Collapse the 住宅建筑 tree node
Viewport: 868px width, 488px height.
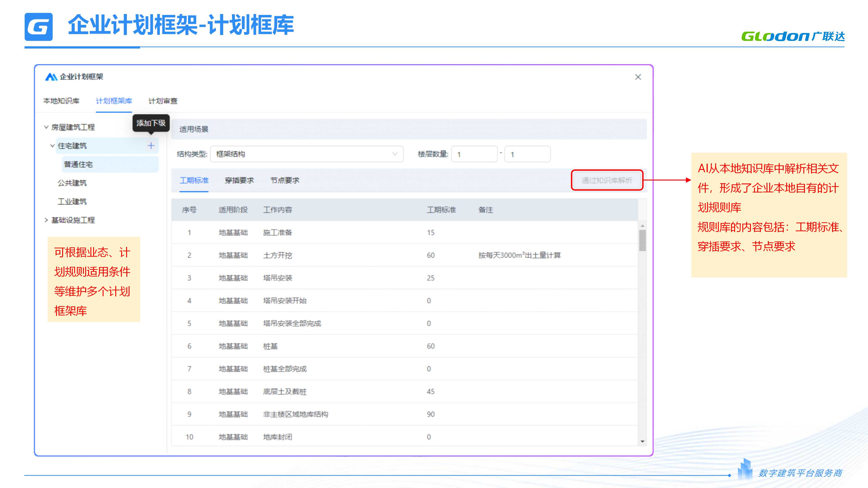53,145
